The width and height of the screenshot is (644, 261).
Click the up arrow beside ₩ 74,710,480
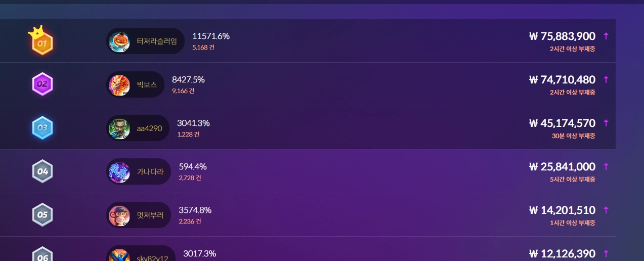point(606,79)
